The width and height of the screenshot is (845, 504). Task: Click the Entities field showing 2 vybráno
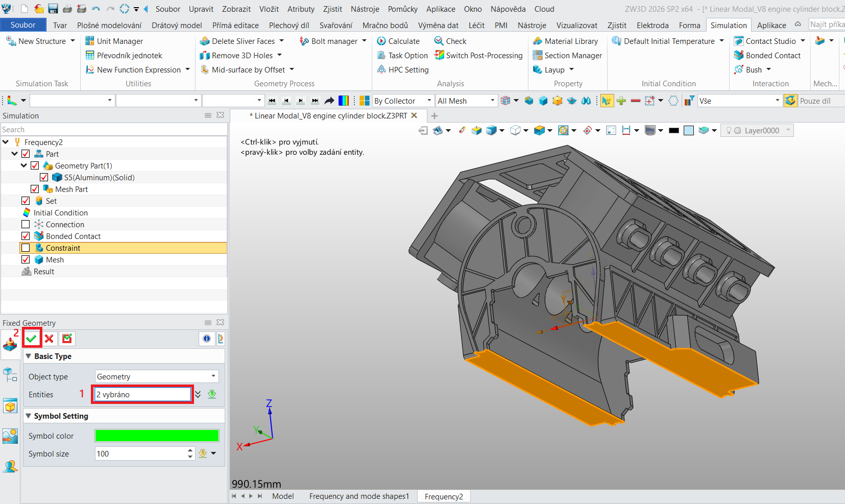tap(143, 394)
